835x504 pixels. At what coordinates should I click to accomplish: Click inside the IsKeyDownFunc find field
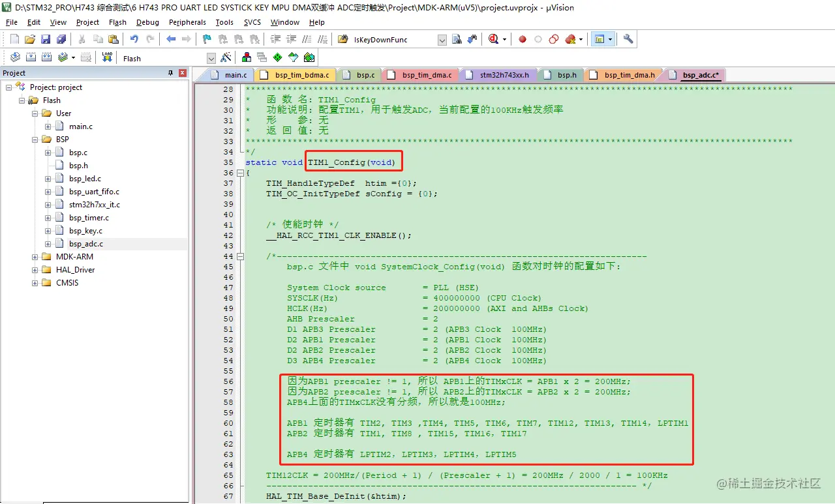click(x=394, y=40)
